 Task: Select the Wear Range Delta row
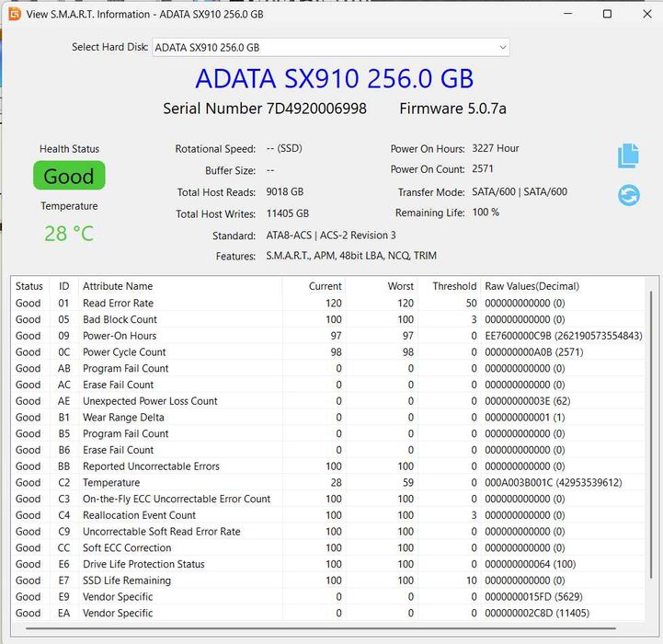pos(328,417)
